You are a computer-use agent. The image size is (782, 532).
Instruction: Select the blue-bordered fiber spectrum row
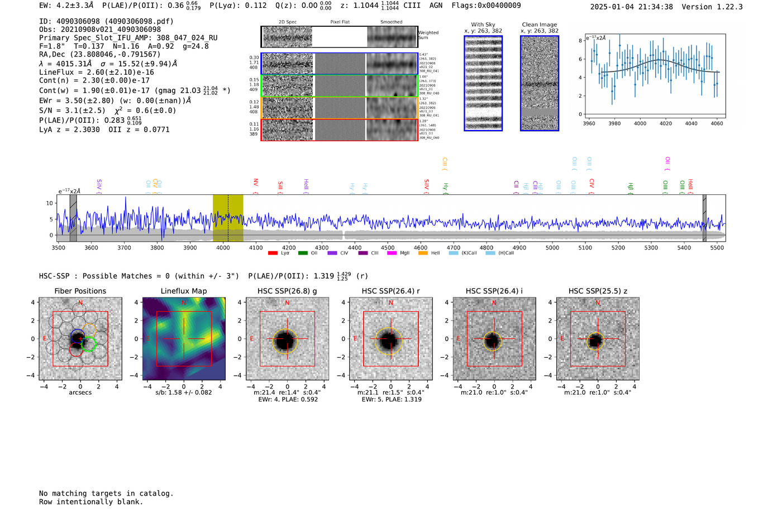coord(339,64)
